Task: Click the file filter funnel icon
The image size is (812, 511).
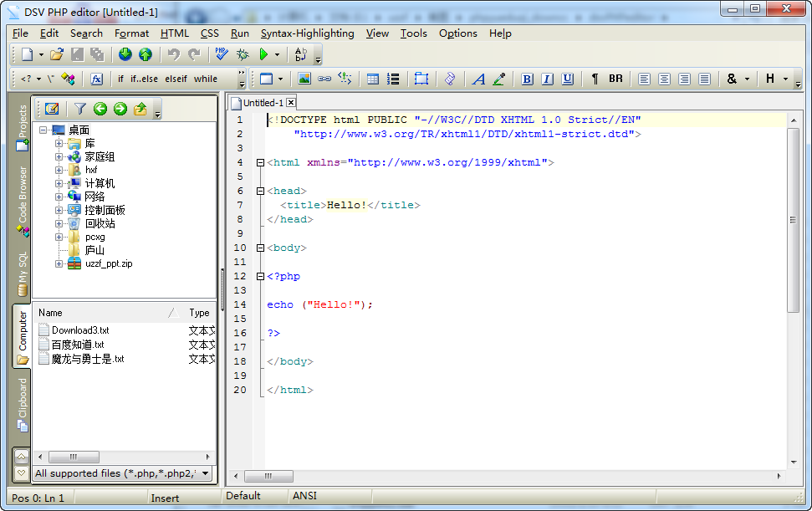Action: tap(79, 109)
